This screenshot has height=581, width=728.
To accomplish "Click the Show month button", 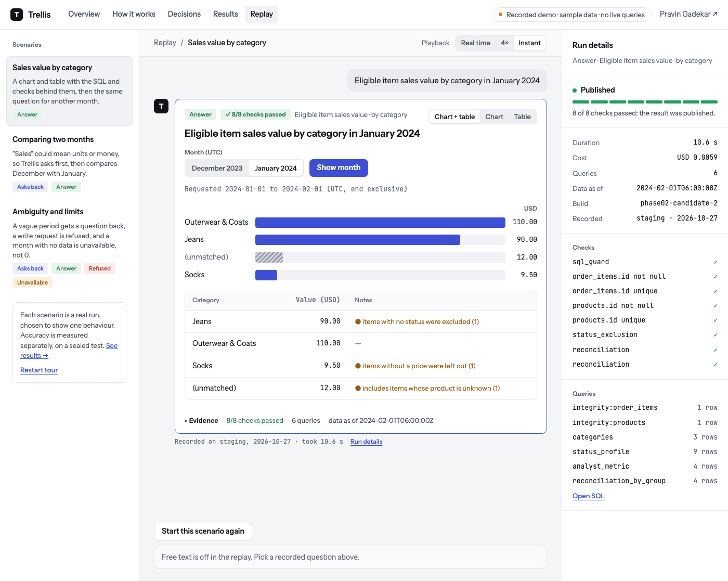I will [339, 168].
